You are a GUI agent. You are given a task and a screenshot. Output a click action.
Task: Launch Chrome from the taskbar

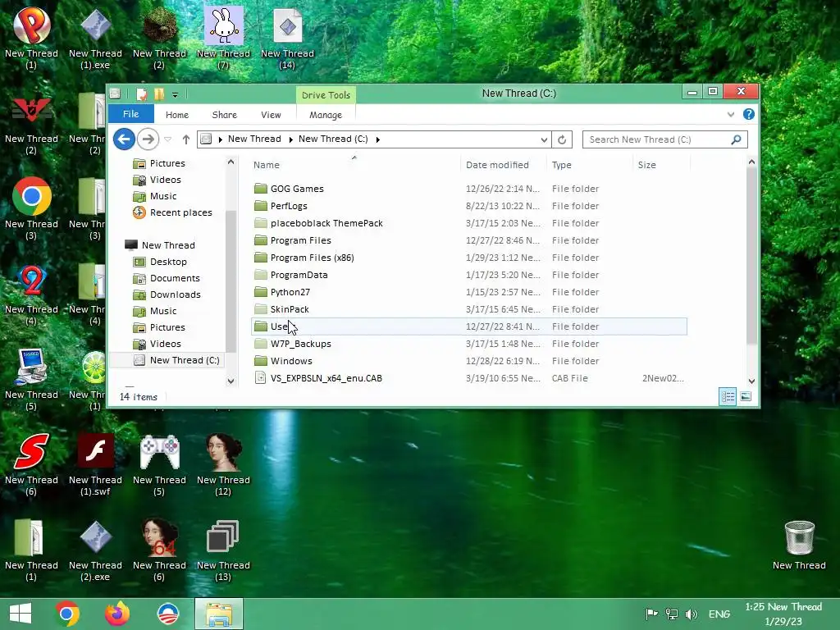click(66, 614)
